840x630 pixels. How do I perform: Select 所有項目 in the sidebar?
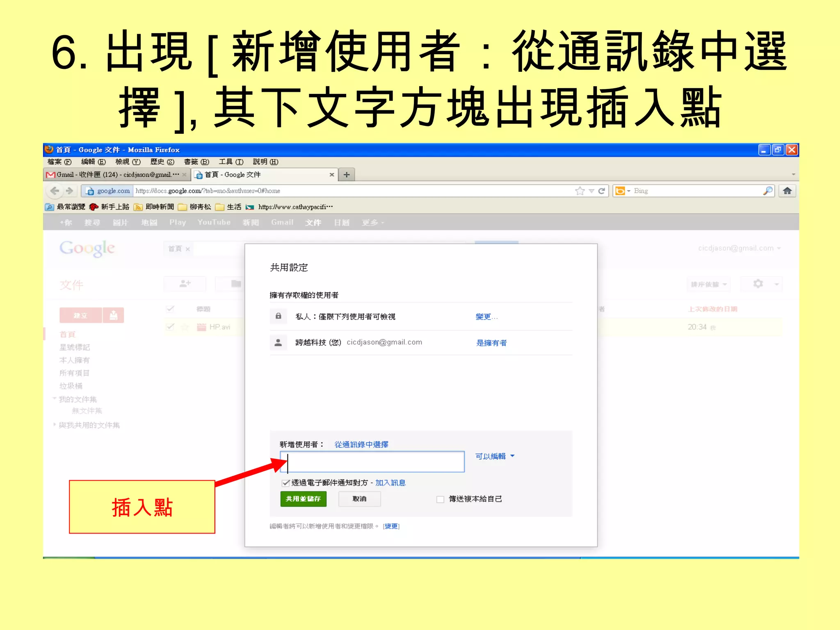pos(74,373)
